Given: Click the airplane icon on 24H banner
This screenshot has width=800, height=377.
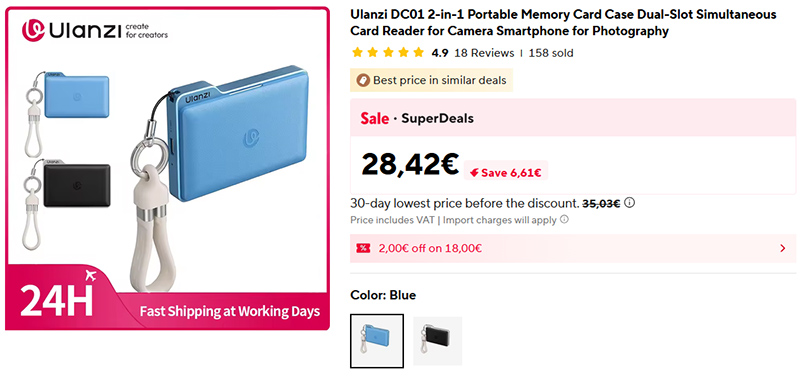Looking at the screenshot, I should pos(91,276).
